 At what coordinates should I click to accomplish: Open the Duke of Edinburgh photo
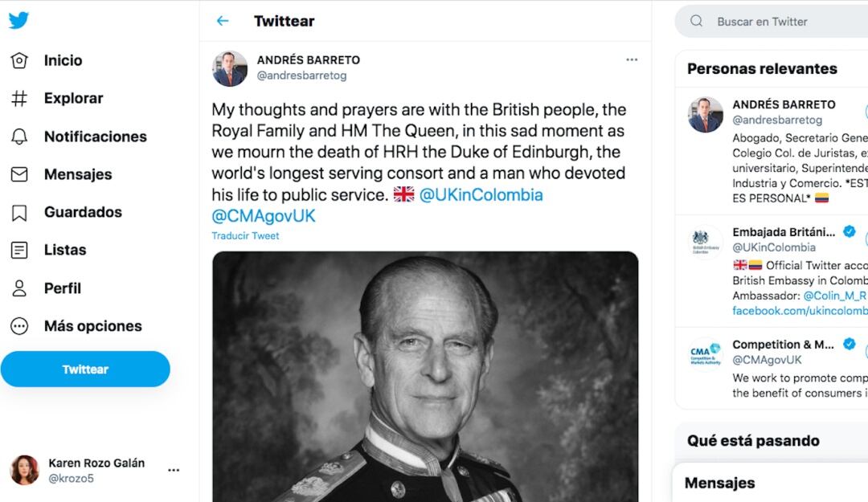click(x=425, y=376)
